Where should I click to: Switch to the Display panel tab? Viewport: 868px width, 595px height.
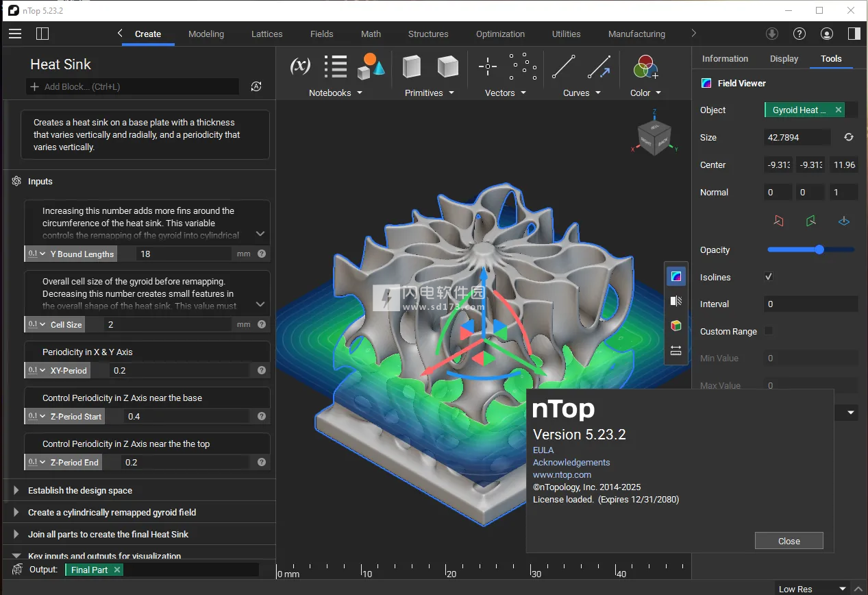pos(784,58)
